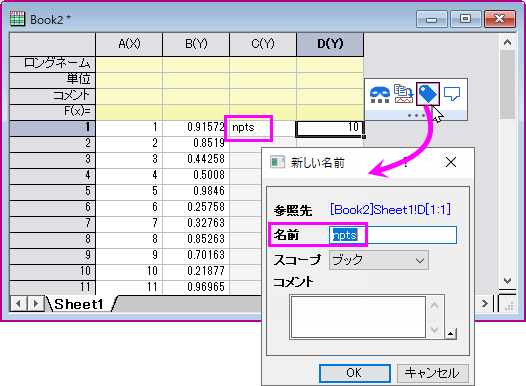Click cell value 0.5008
The image size is (526, 386).
coord(196,175)
